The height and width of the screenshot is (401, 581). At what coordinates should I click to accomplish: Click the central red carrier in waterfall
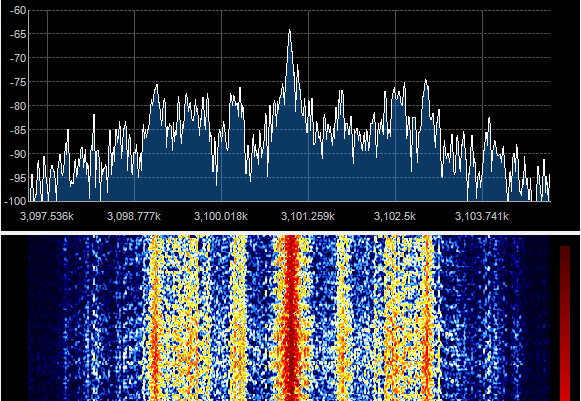pos(291,318)
